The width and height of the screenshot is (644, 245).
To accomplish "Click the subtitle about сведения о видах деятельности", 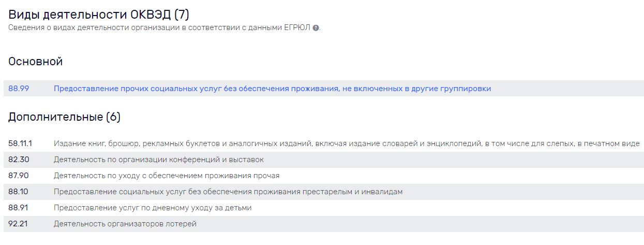I will [x=159, y=27].
